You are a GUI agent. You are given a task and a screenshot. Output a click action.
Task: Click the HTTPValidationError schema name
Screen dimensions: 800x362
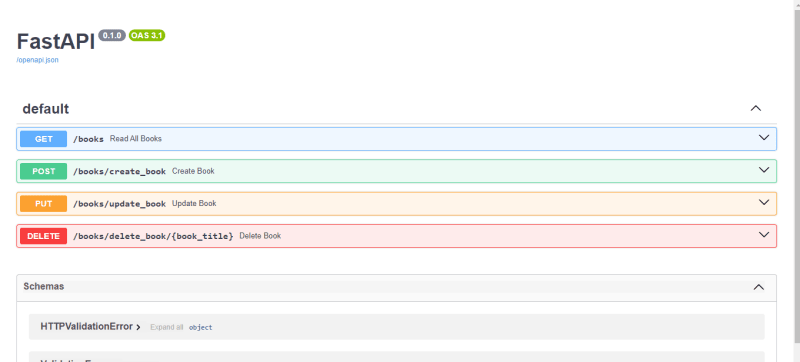coord(87,327)
